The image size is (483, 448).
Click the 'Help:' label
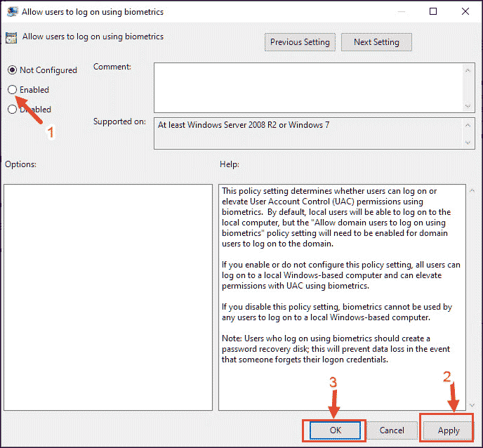(x=229, y=164)
